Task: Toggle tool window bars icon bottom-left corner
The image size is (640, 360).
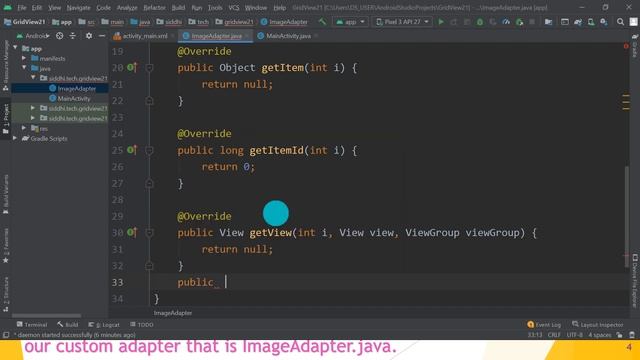Action: [6, 335]
